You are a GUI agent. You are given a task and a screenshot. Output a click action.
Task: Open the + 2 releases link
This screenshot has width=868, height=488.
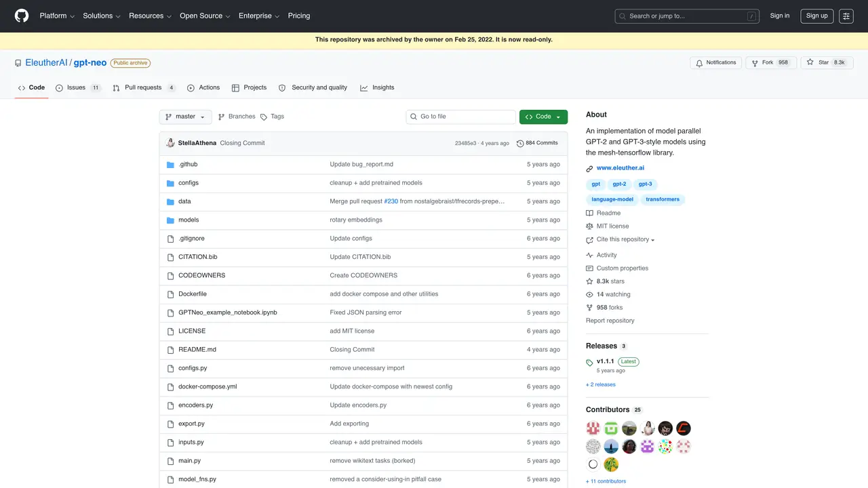pyautogui.click(x=601, y=384)
